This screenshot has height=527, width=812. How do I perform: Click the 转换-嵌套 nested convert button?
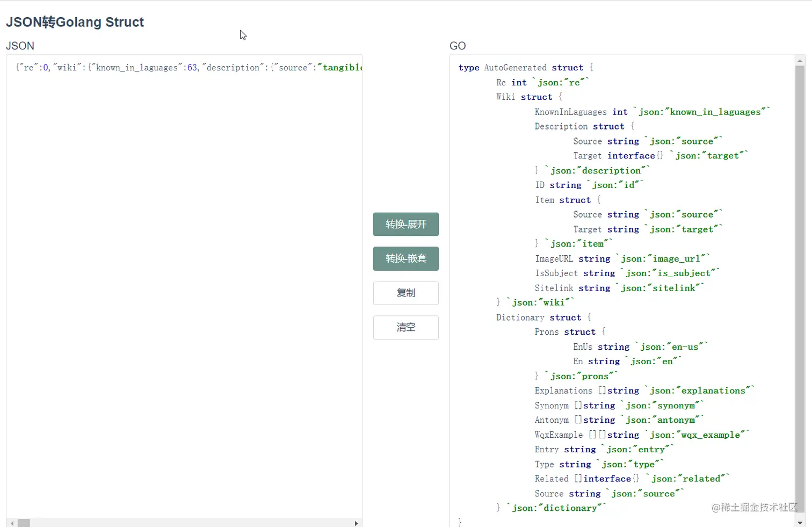406,258
